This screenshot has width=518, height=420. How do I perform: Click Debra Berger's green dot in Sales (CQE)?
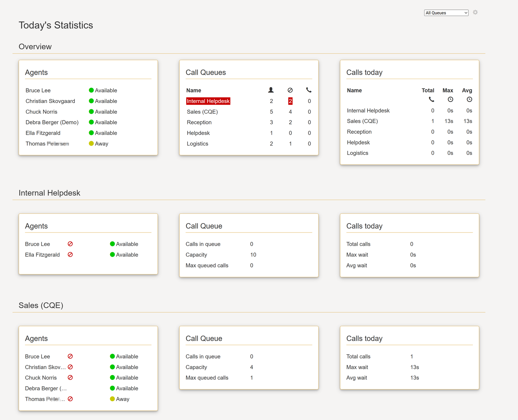click(x=112, y=388)
